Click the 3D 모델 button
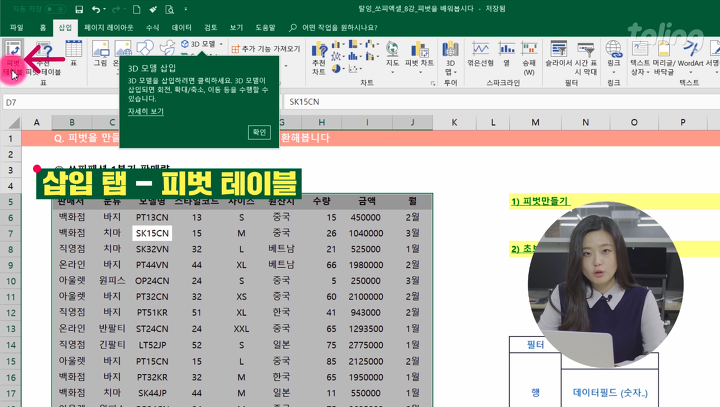Image resolution: width=720 pixels, height=407 pixels. (198, 44)
